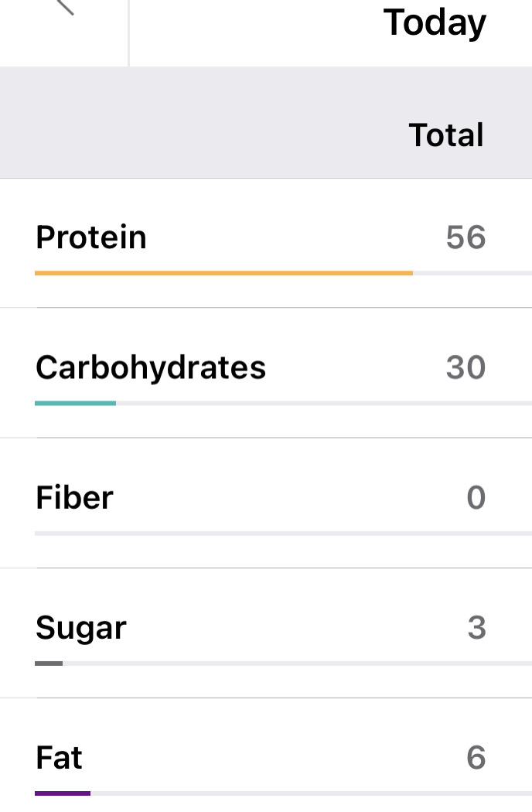Click the Sugar total value 3

click(476, 628)
